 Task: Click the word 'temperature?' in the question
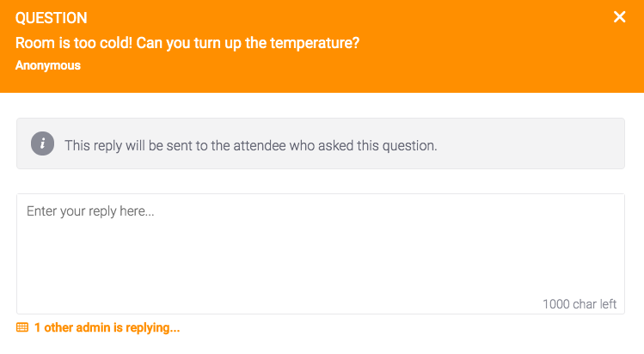tap(315, 44)
